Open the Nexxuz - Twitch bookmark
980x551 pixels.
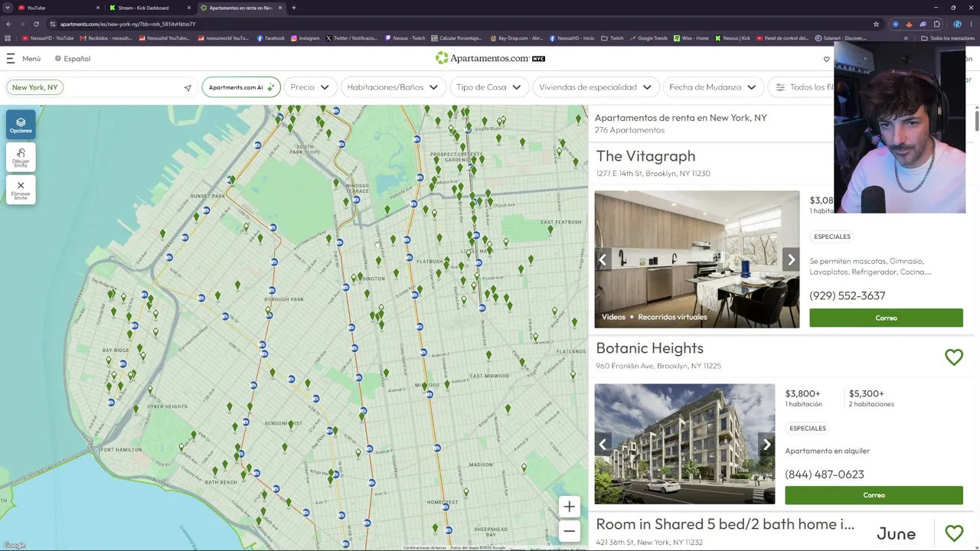(x=405, y=38)
